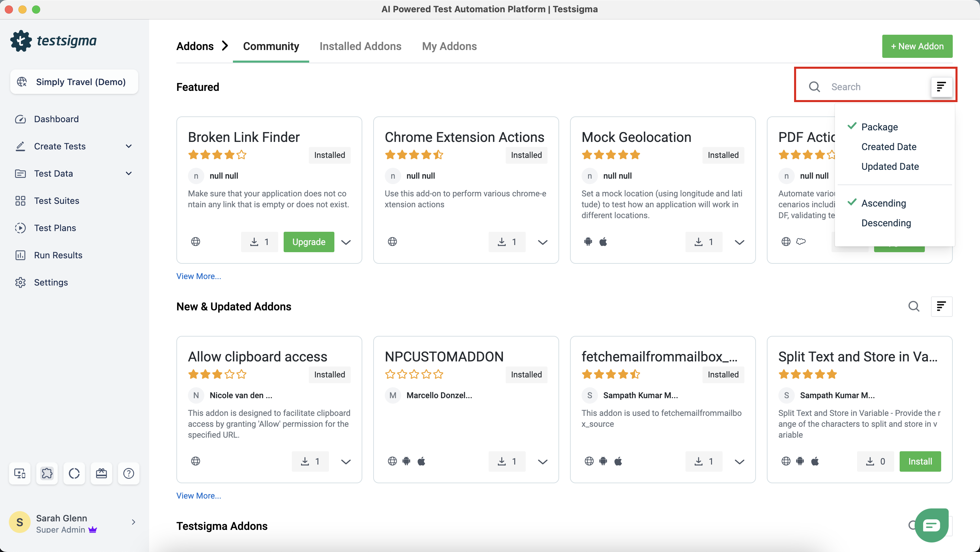Click View More under Featured
The image size is (980, 552).
tap(199, 276)
